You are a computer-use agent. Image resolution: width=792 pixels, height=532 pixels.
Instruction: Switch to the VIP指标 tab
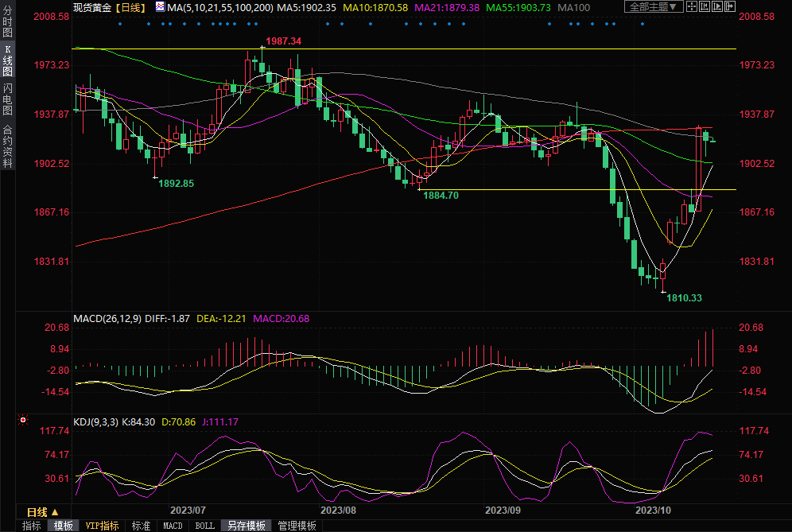click(102, 526)
